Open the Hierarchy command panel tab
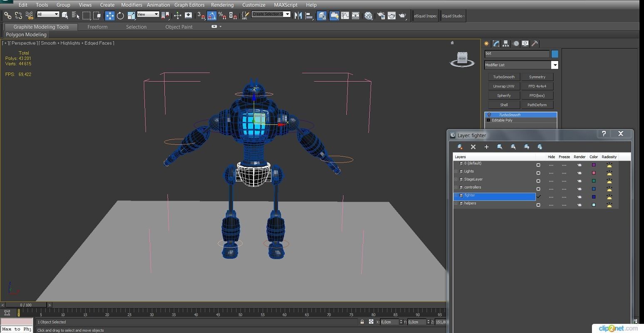The height and width of the screenshot is (333, 644). coord(505,43)
